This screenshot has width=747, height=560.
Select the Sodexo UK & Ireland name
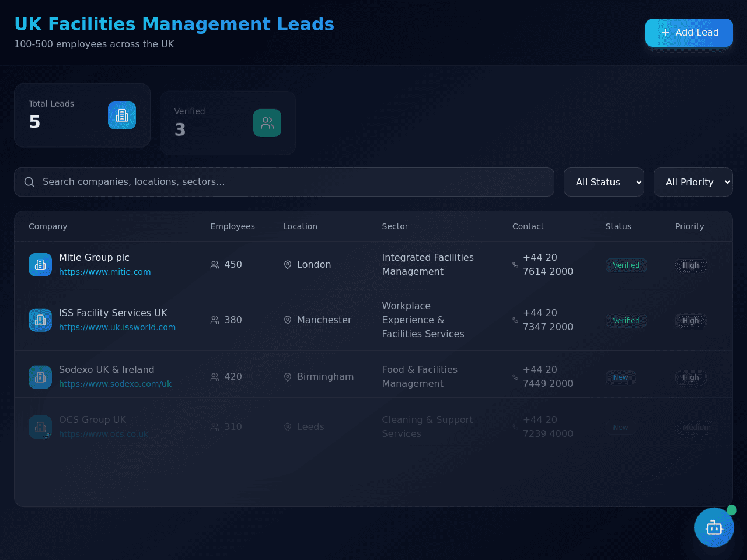(107, 369)
